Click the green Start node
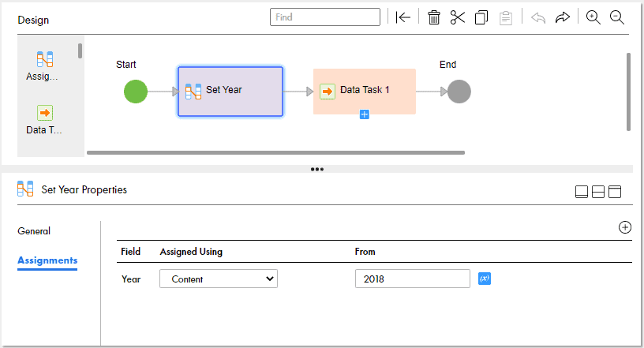The image size is (644, 348). pyautogui.click(x=136, y=92)
